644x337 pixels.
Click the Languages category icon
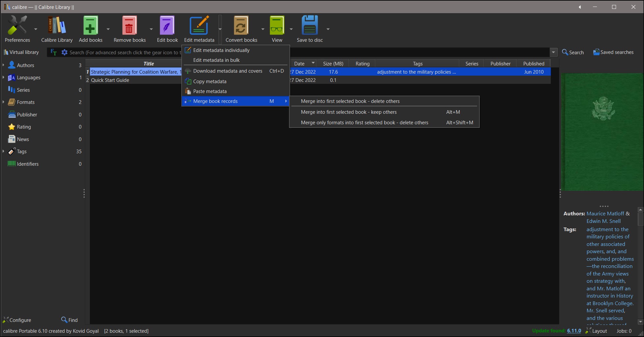click(12, 78)
